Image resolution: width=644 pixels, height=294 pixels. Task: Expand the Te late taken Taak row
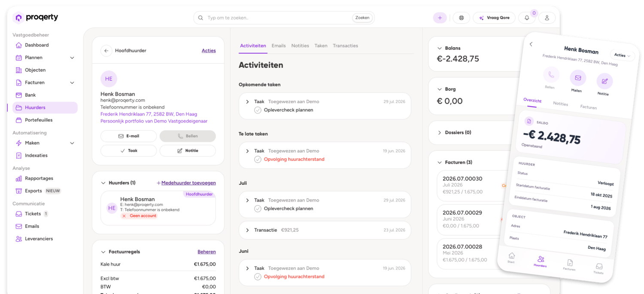(x=247, y=151)
